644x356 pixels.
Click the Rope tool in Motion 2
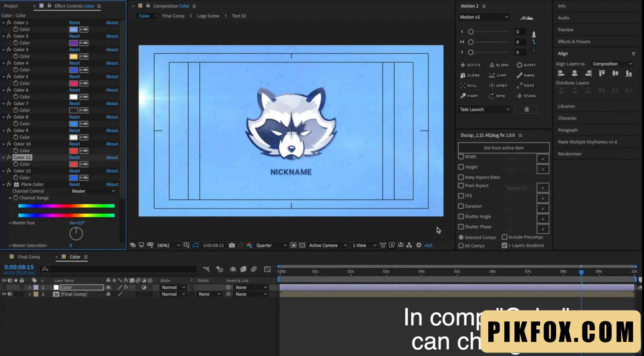(x=525, y=86)
